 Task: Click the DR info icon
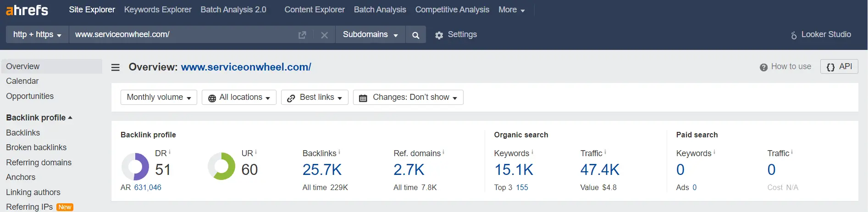click(170, 152)
